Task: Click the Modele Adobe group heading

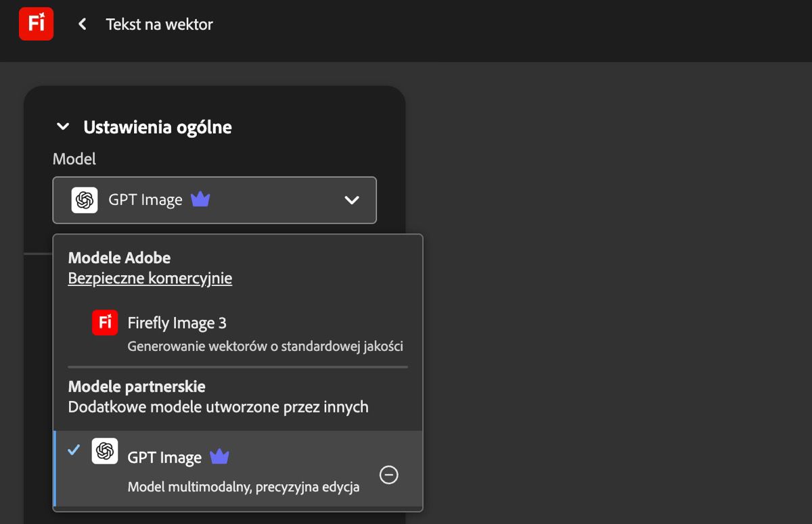Action: 119,258
